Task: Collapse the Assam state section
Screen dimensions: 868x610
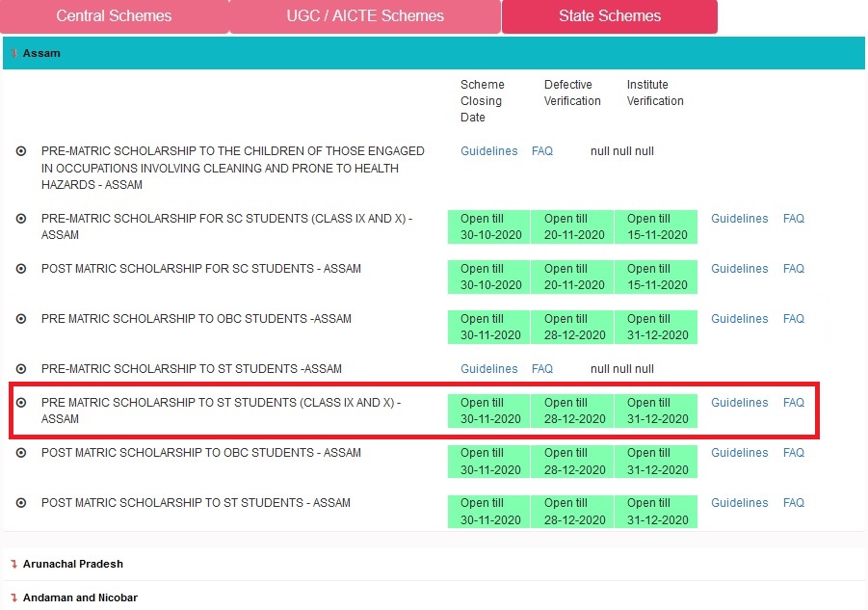Action: (41, 53)
